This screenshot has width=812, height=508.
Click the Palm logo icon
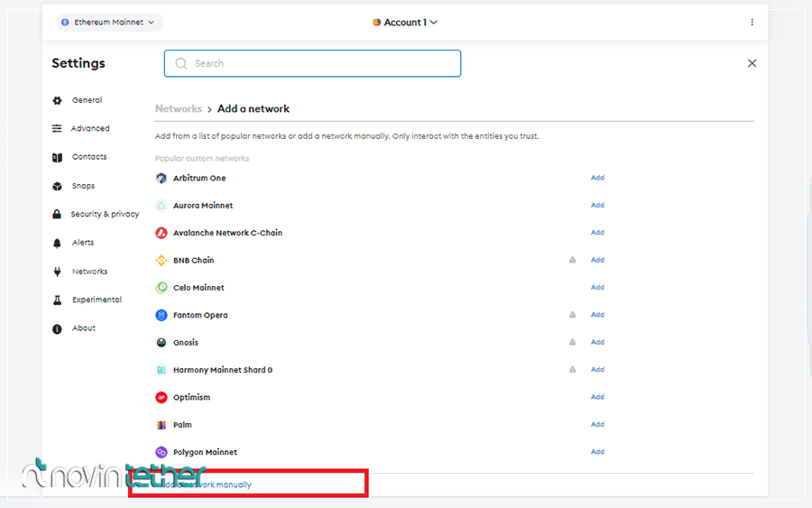pos(161,425)
